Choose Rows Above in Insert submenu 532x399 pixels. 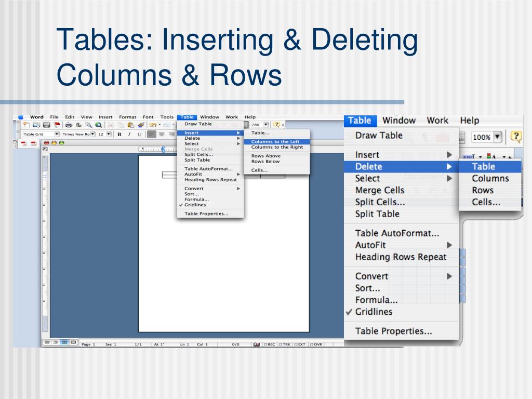click(x=277, y=156)
